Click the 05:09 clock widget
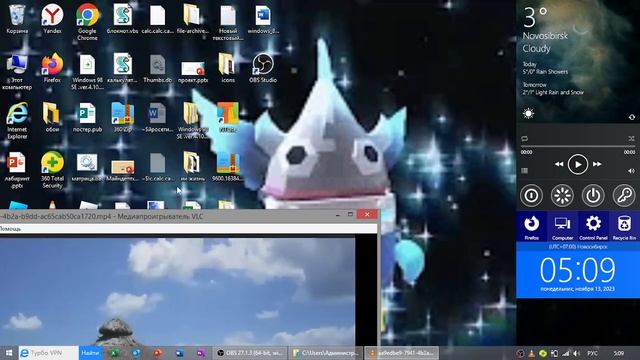Viewport: 640px width, 360px height. [x=578, y=271]
